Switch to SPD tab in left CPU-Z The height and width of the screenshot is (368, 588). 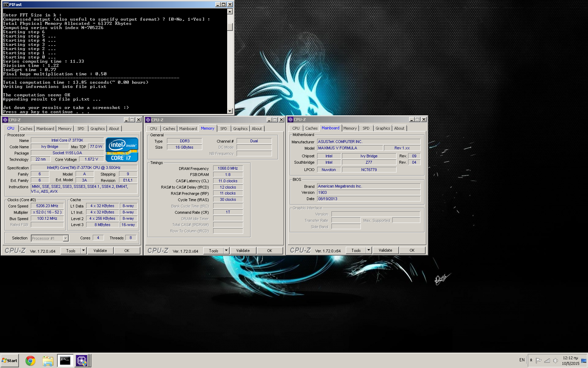click(81, 129)
